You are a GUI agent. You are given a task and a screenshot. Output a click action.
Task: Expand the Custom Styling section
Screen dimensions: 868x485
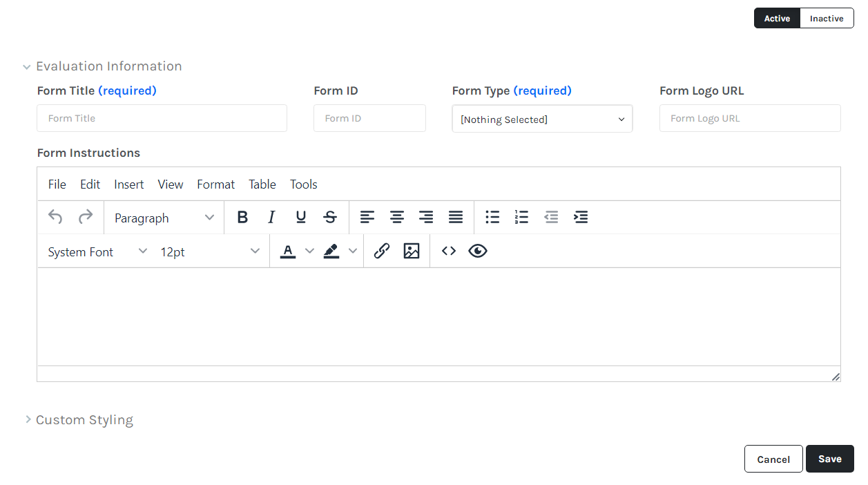coord(84,420)
